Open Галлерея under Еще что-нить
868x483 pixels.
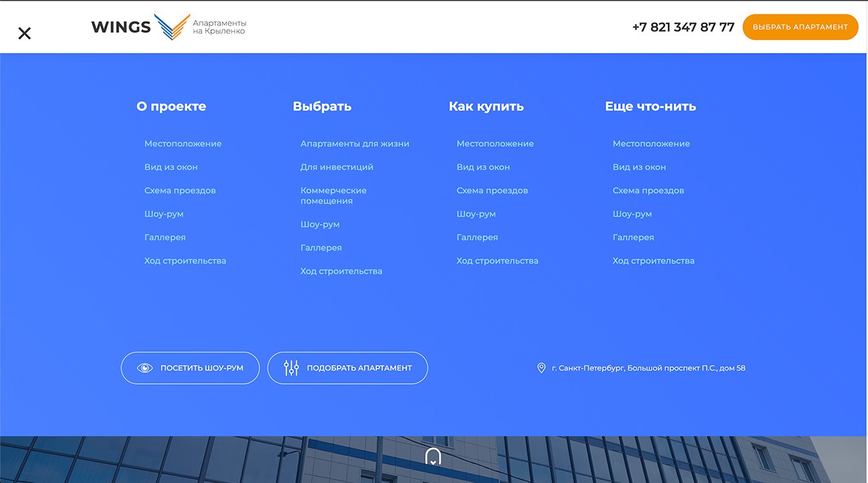point(634,238)
